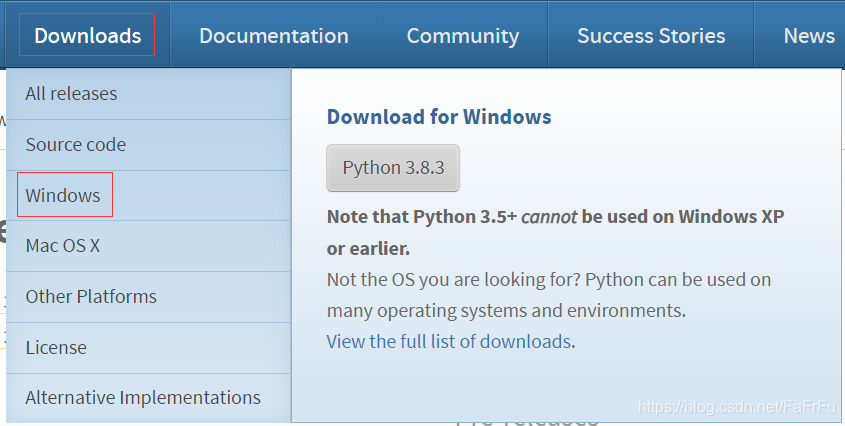Select Source code in the dropdown list

click(x=148, y=145)
